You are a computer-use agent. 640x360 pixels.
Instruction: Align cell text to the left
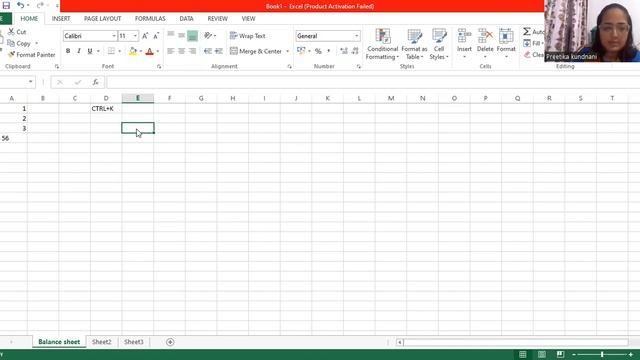click(171, 51)
